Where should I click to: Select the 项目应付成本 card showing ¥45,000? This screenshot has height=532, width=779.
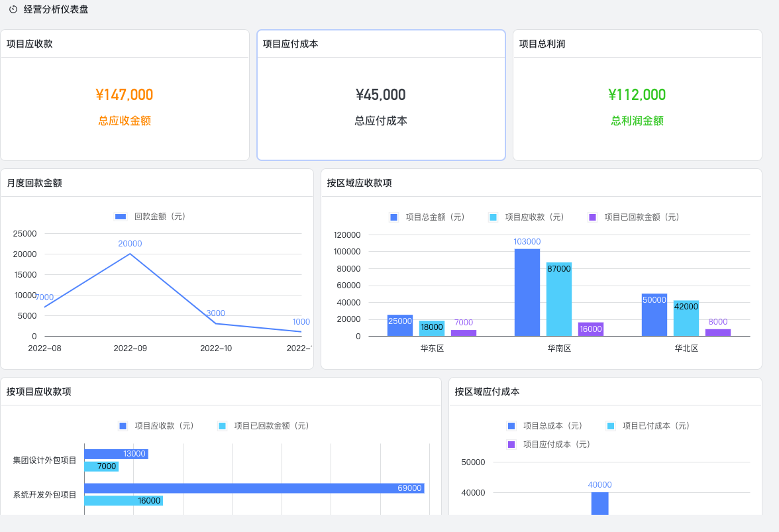381,95
